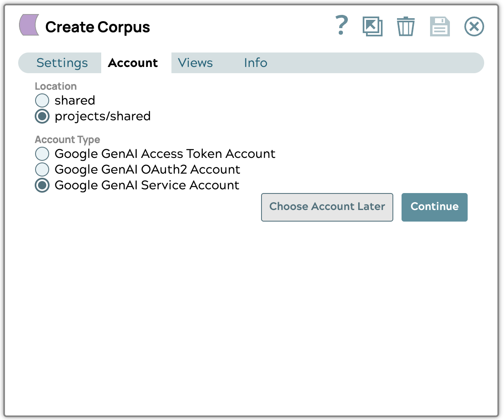Show the Info tab

[255, 63]
